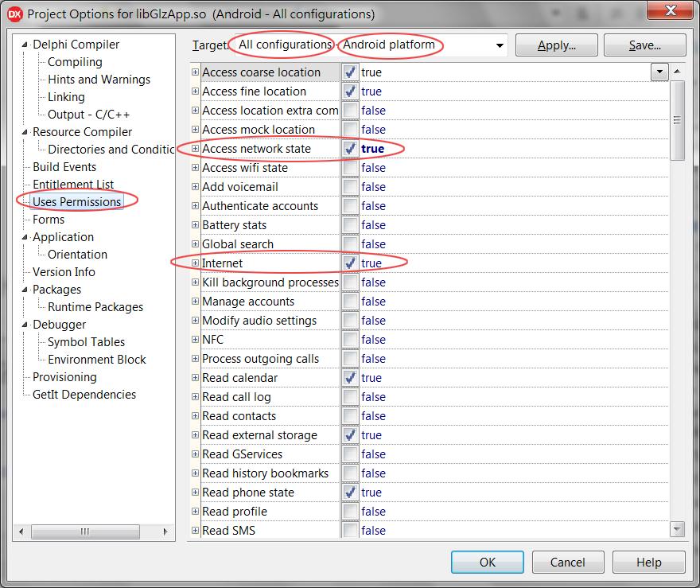Screen dimensions: 700x588
Task: Click the 'Global search' permission name
Action: pyautogui.click(x=238, y=244)
